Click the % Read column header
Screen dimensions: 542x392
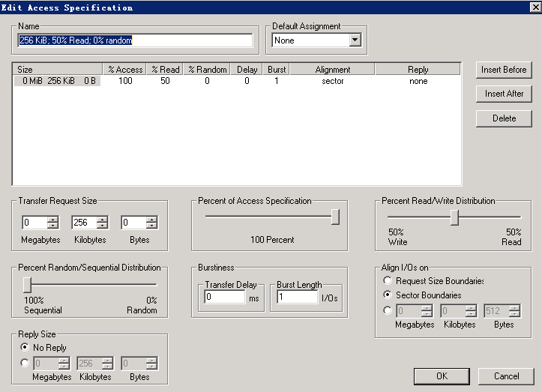coord(165,70)
